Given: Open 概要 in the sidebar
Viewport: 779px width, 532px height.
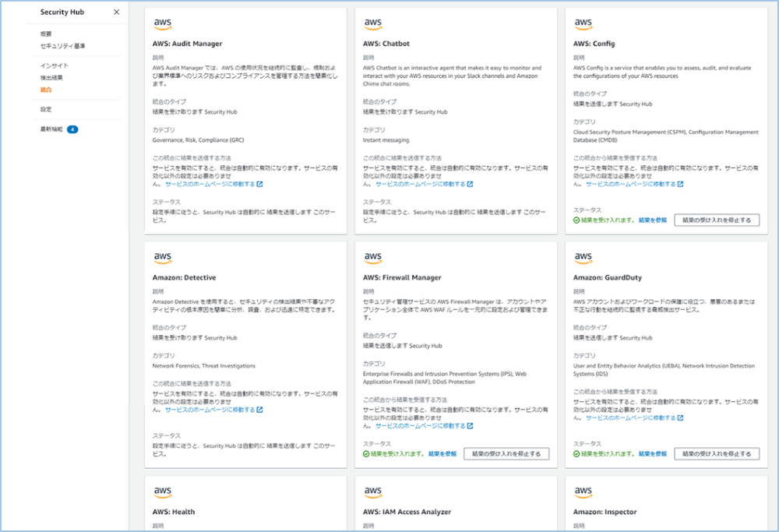Looking at the screenshot, I should point(46,33).
